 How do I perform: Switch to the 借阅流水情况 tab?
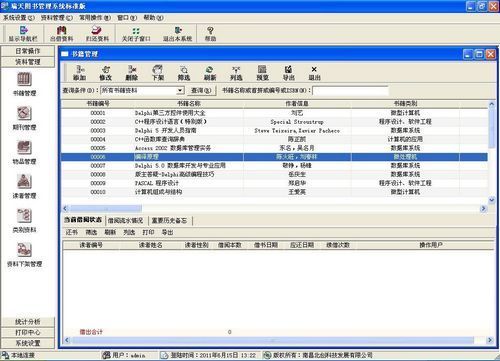pyautogui.click(x=125, y=221)
